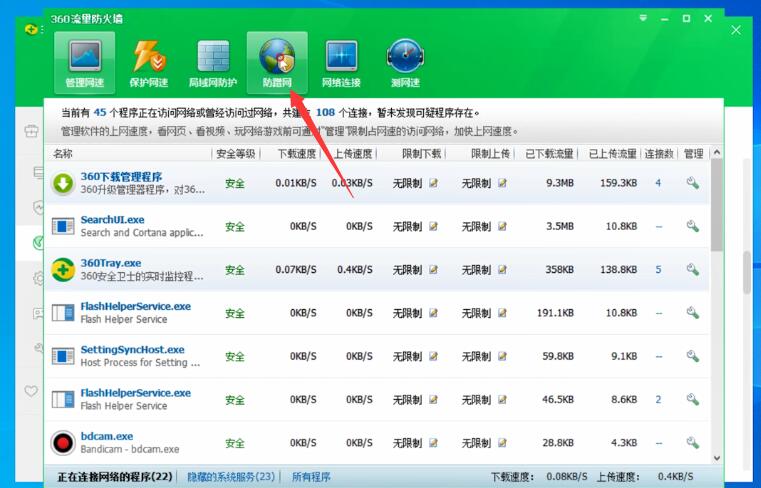Edit upload limit for SettingSyncHost.exe
The width and height of the screenshot is (761, 488).
coord(502,356)
